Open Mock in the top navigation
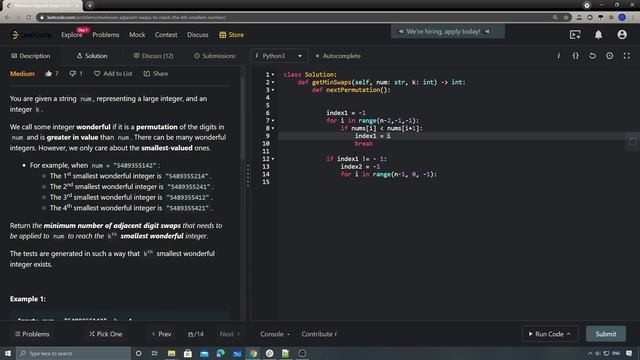Image resolution: width=640 pixels, height=360 pixels. pos(137,35)
